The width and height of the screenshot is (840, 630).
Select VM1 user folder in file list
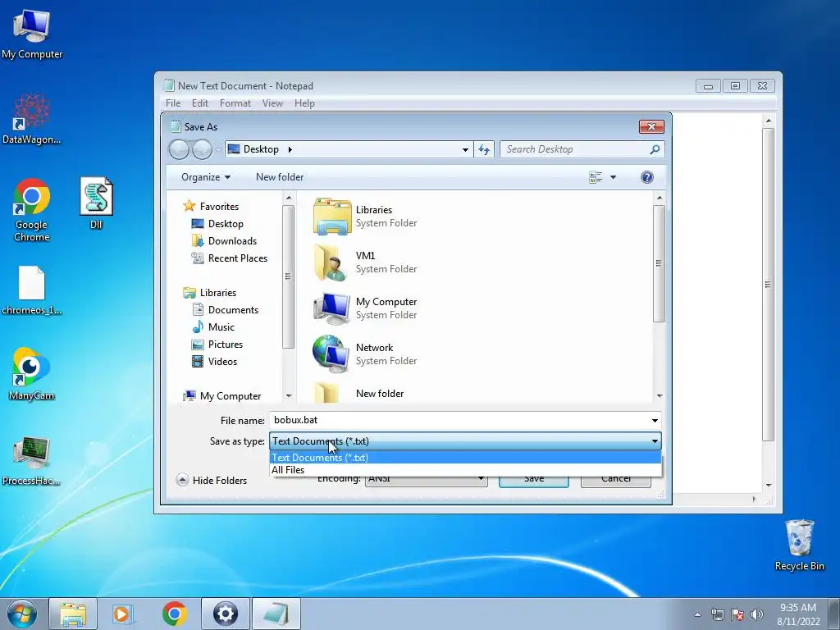365,262
